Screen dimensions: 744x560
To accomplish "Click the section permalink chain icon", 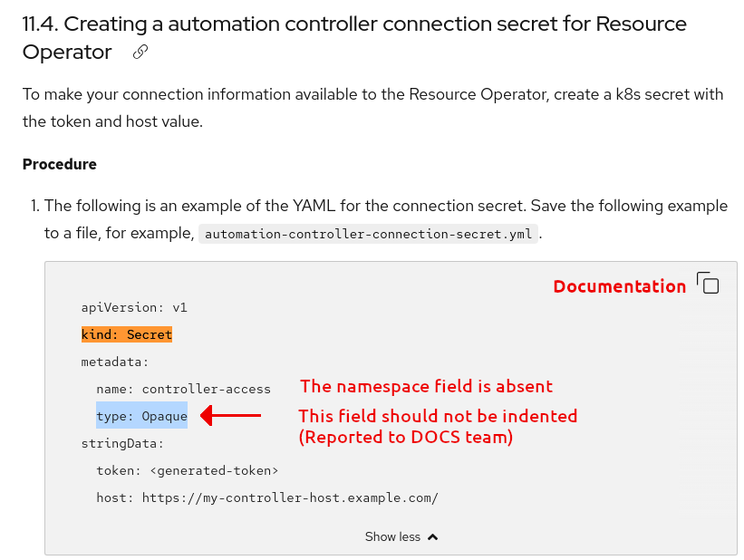I will [x=140, y=52].
